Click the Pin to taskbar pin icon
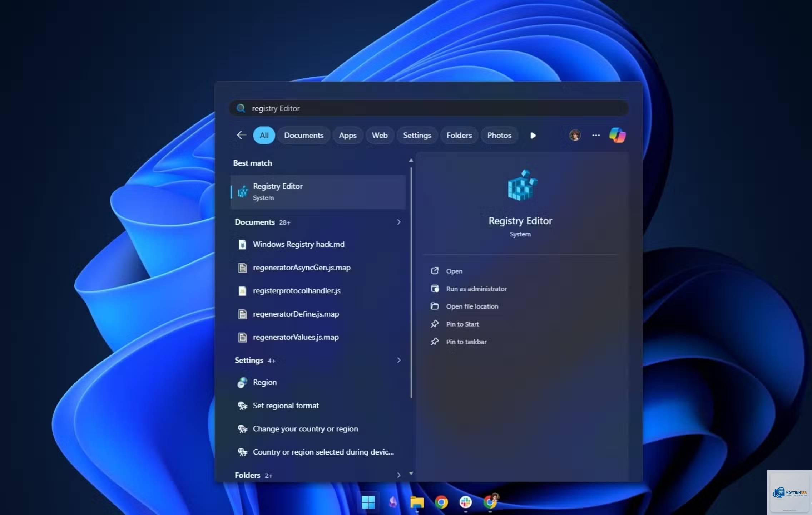This screenshot has width=812, height=515. pos(435,342)
